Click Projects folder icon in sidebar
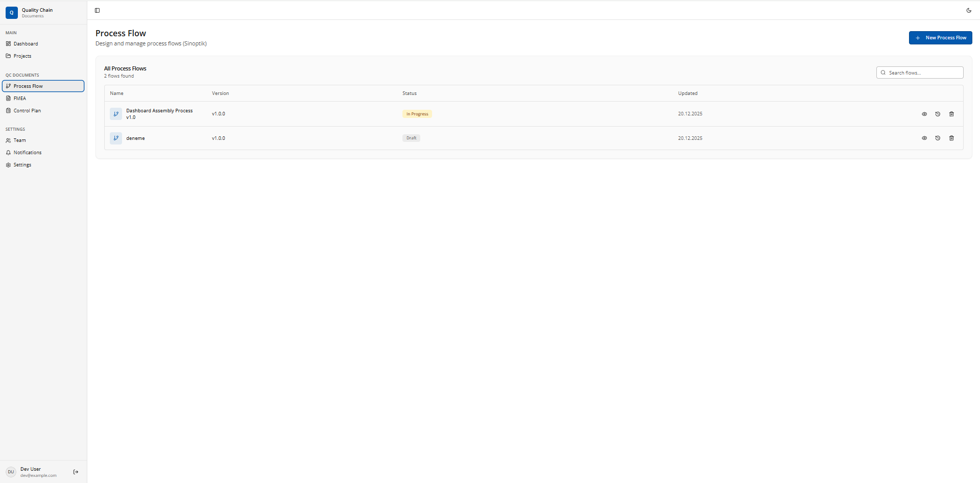Image resolution: width=980 pixels, height=483 pixels. (8, 56)
